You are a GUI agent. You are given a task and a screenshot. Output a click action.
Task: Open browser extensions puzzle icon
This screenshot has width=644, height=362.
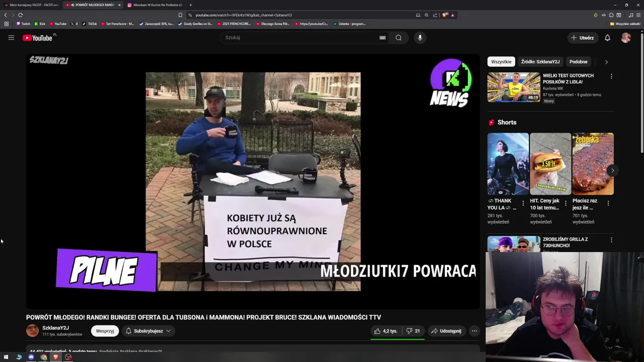coord(611,15)
